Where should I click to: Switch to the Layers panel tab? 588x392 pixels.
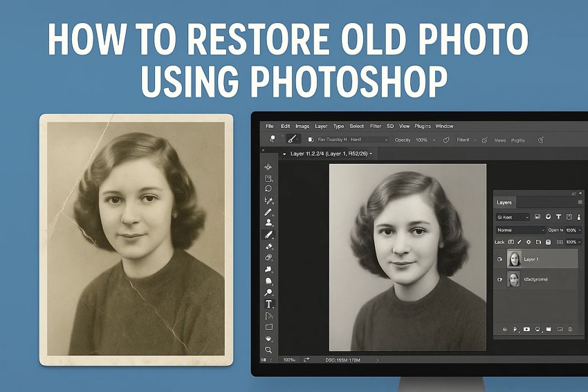[x=504, y=203]
